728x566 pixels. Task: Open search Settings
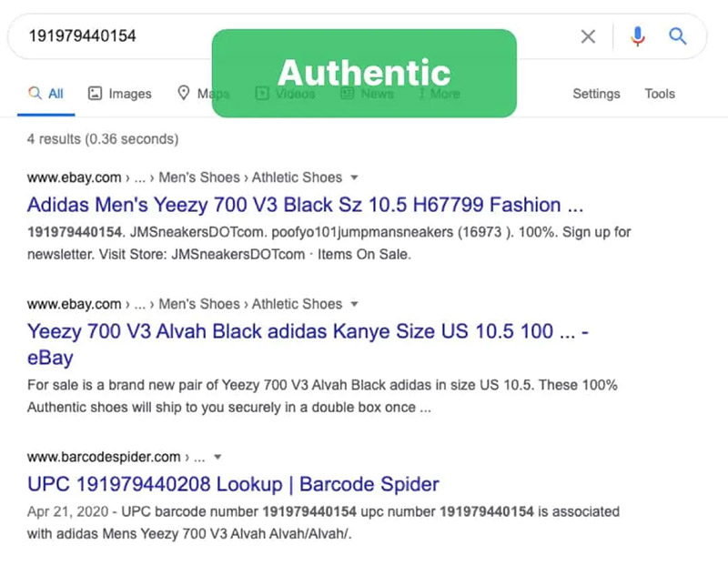coord(596,94)
